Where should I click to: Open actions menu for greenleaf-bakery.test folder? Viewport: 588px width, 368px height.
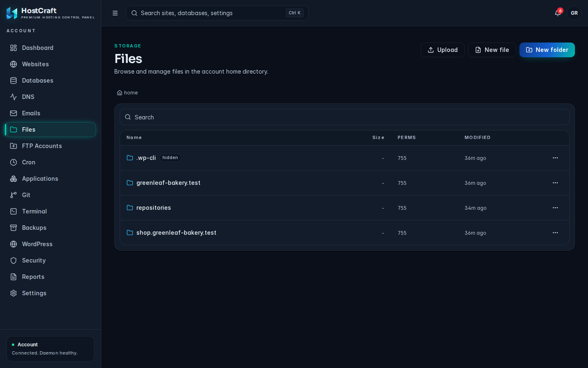[x=555, y=183]
